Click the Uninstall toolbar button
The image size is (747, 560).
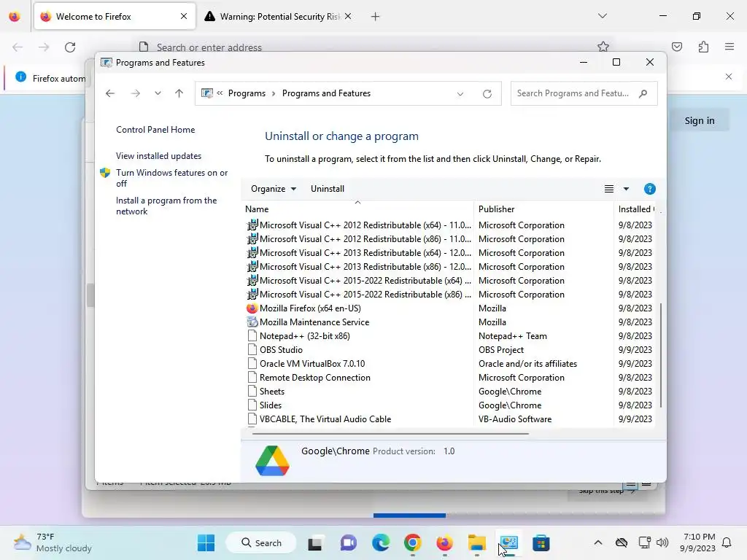(x=328, y=189)
